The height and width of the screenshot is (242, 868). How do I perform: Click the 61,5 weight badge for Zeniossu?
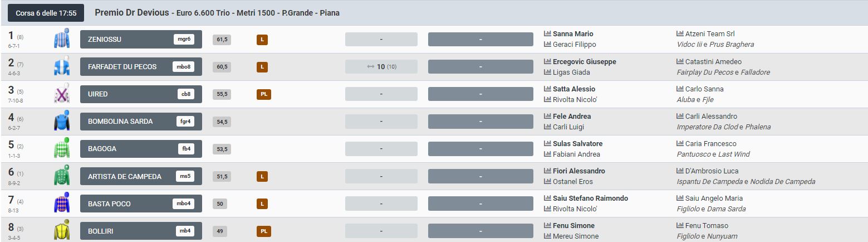(x=222, y=40)
